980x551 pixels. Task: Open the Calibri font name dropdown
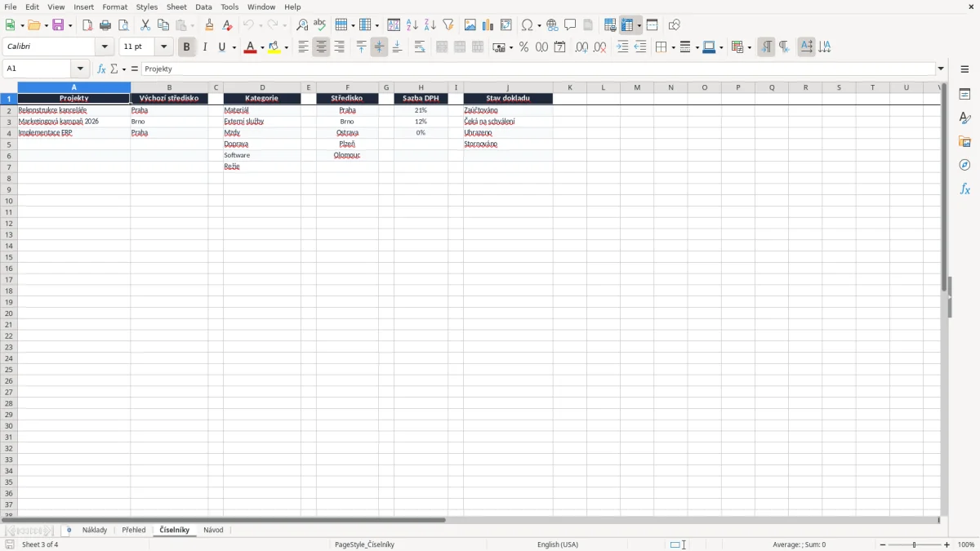(105, 47)
